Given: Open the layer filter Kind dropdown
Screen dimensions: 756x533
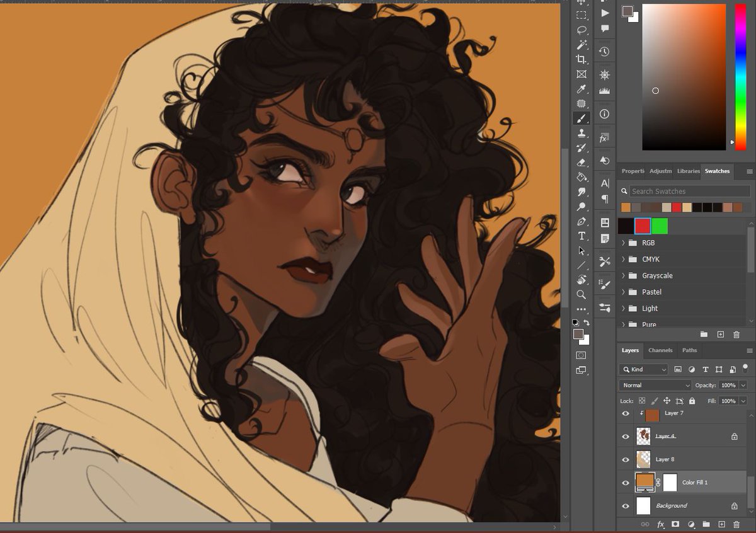Looking at the screenshot, I should pyautogui.click(x=644, y=369).
